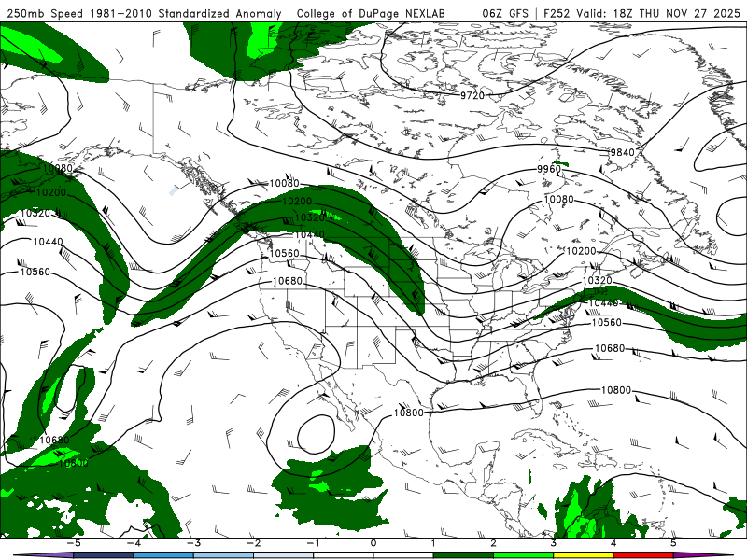
Task: Click the 9840 contour label
Action: 623,152
